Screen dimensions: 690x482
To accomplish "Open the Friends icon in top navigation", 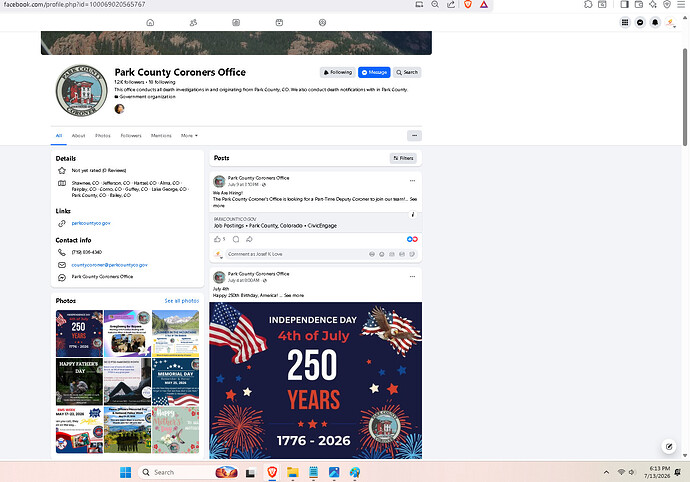I will coord(193,22).
